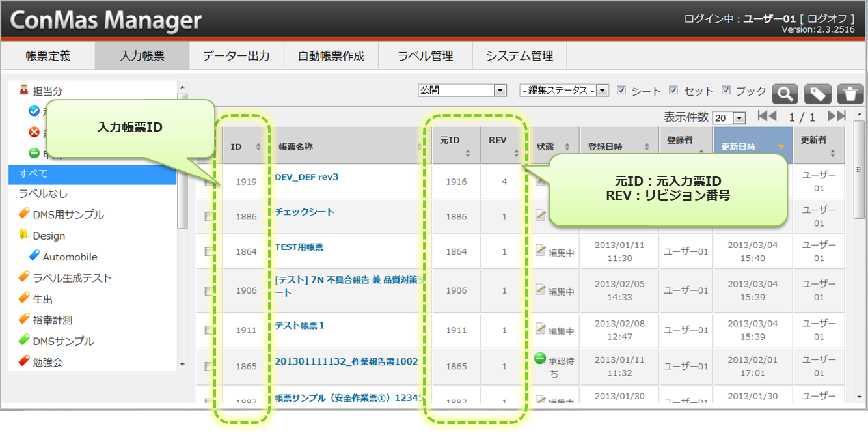Change the 表示件数 count dropdown
Screen dimensions: 868x435
[729, 118]
